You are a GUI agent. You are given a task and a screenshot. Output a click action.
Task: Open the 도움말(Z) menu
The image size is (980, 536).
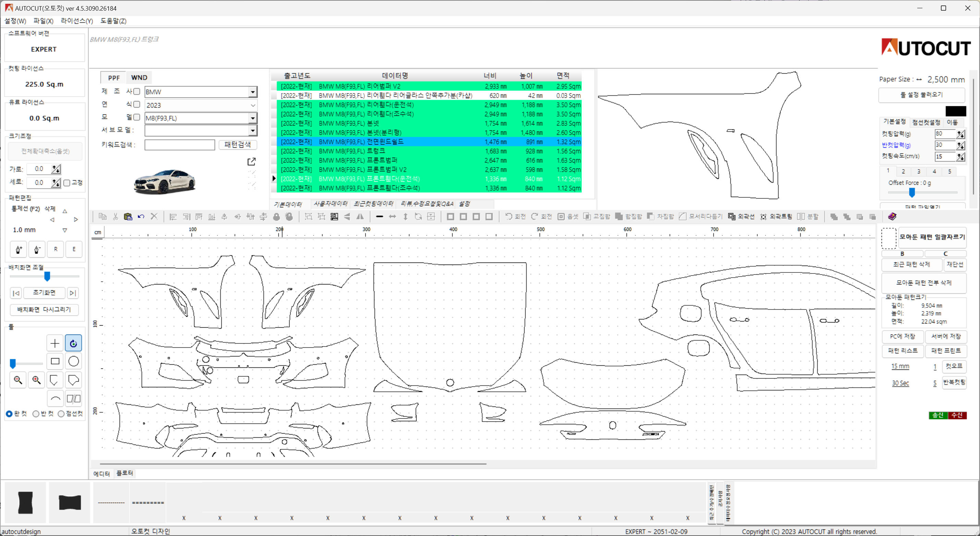click(113, 21)
